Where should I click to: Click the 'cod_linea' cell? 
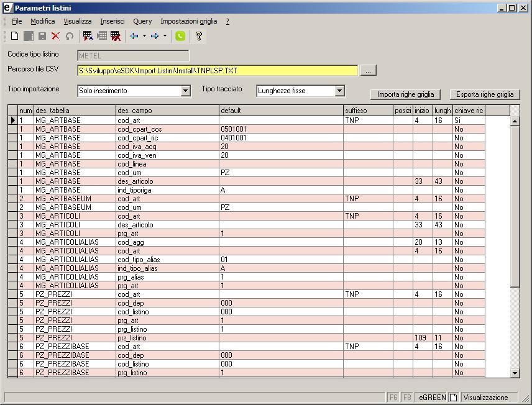pos(167,164)
